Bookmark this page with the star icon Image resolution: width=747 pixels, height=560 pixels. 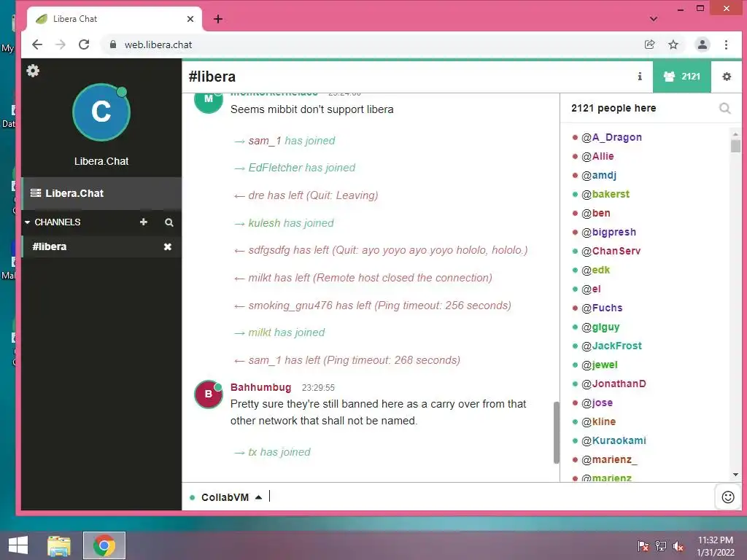(x=673, y=44)
